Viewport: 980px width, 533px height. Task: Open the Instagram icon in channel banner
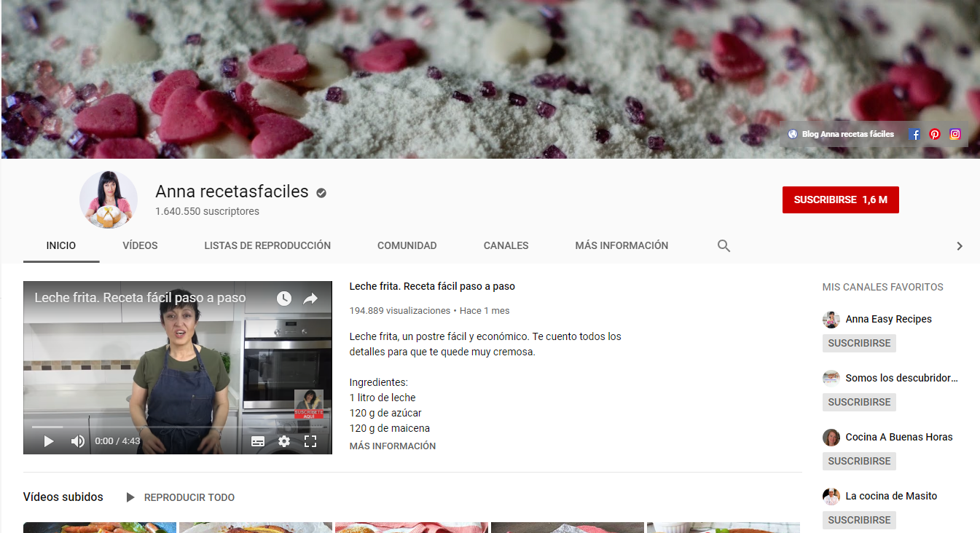pos(955,134)
